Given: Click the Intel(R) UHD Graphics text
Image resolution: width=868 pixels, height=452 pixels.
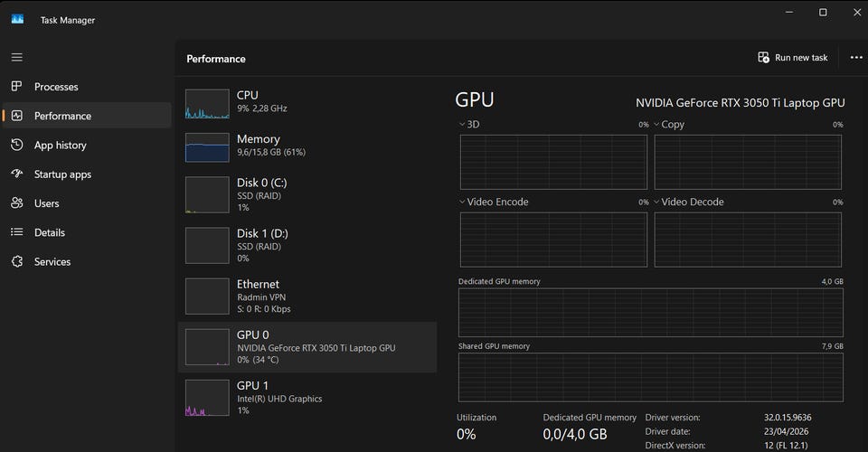Looking at the screenshot, I should 279,399.
